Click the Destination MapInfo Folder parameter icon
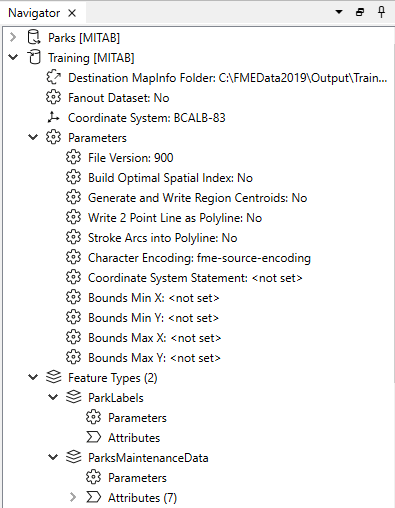This screenshot has width=395, height=508. [53, 77]
